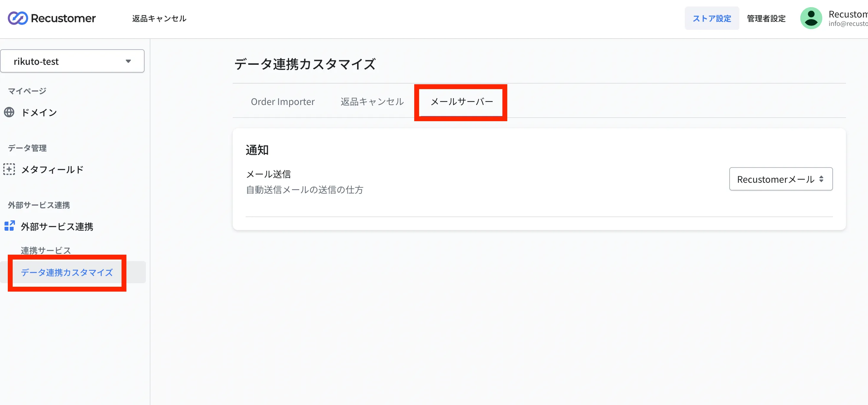Click the Recustomer brand name text
Image resolution: width=868 pixels, height=405 pixels.
(63, 18)
